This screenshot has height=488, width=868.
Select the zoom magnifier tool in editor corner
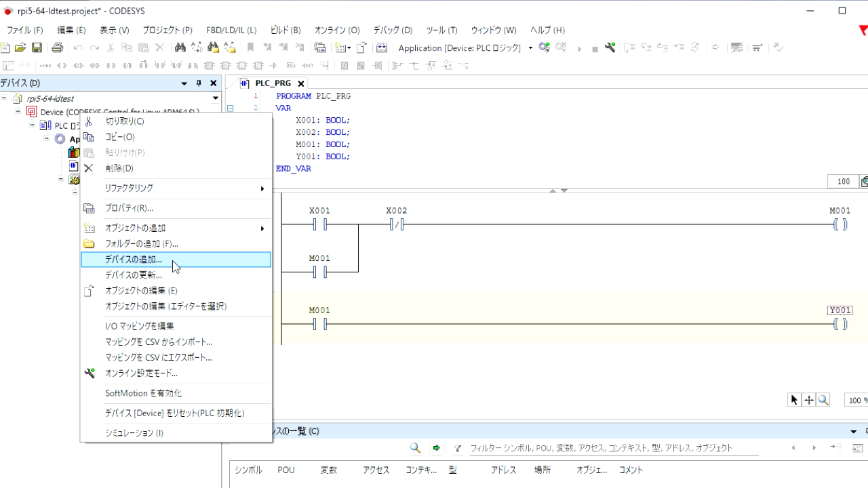(x=823, y=399)
